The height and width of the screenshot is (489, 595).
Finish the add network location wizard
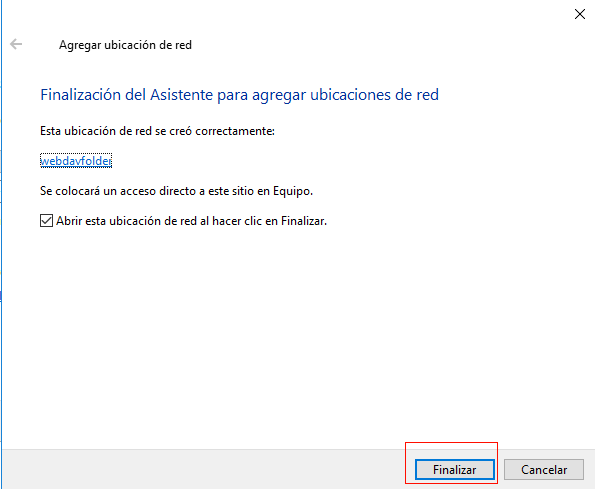455,470
